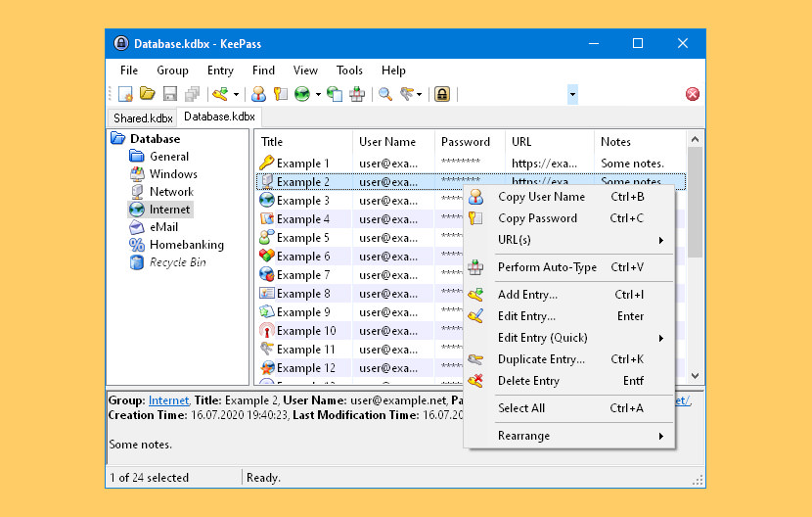Image resolution: width=812 pixels, height=517 pixels.
Task: Open the File menu
Action: pos(129,70)
